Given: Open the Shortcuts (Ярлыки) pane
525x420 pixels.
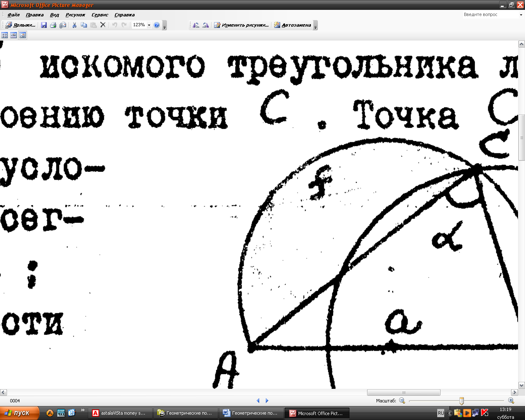Looking at the screenshot, I should coord(20,25).
